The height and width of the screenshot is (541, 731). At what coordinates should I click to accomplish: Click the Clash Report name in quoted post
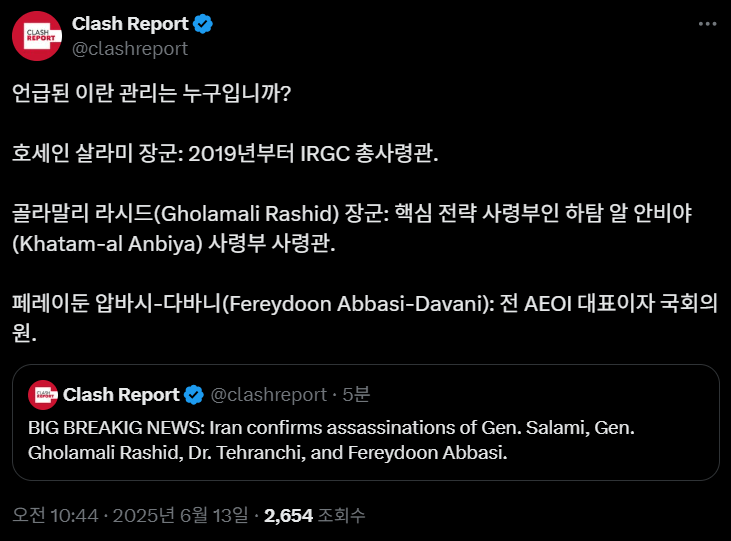tap(121, 395)
